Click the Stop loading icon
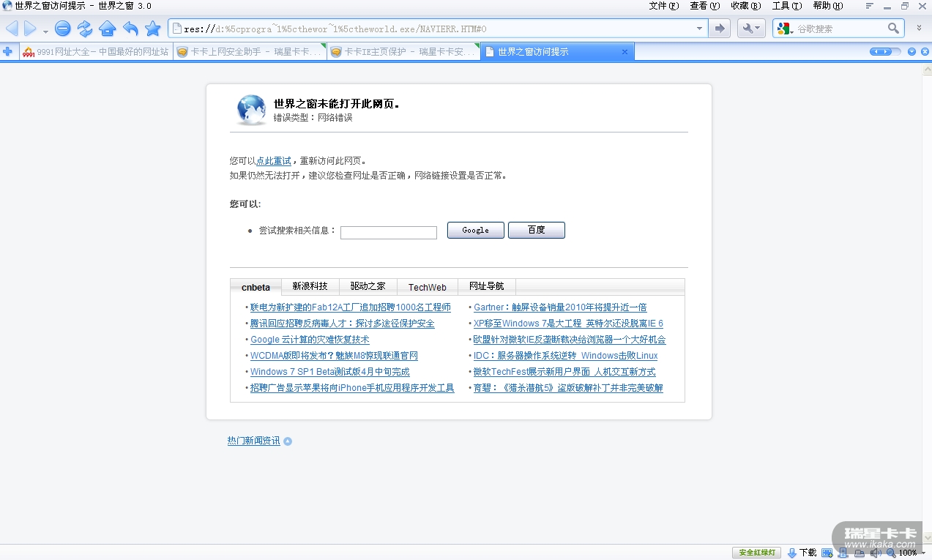This screenshot has width=932, height=560. point(62,29)
